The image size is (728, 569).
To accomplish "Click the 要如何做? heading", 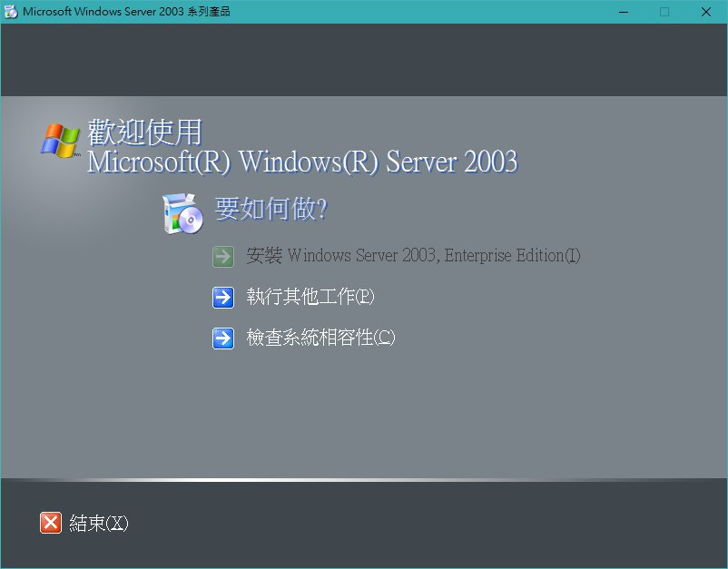I will (x=271, y=209).
